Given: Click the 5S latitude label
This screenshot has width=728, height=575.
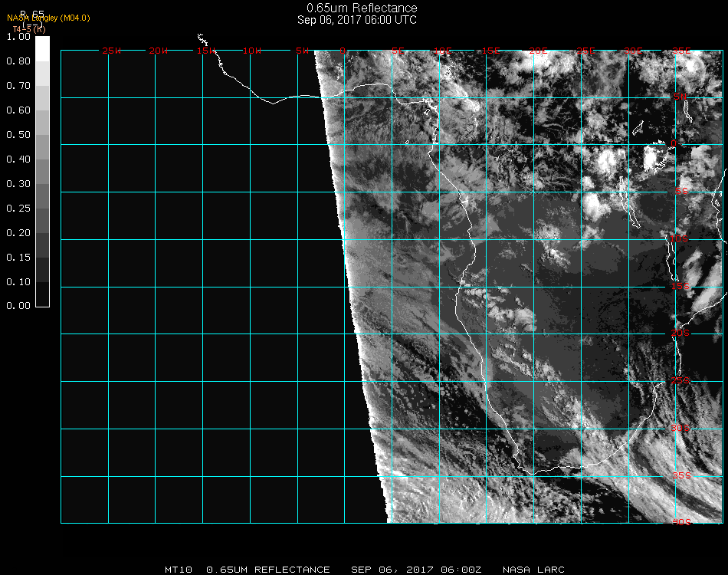Looking at the screenshot, I should click(x=681, y=192).
